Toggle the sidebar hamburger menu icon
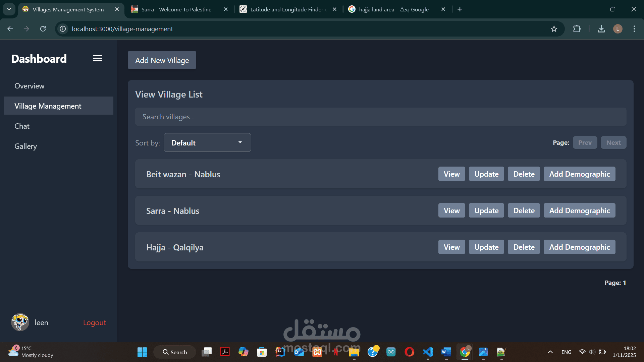Image resolution: width=644 pixels, height=362 pixels. pos(98,58)
